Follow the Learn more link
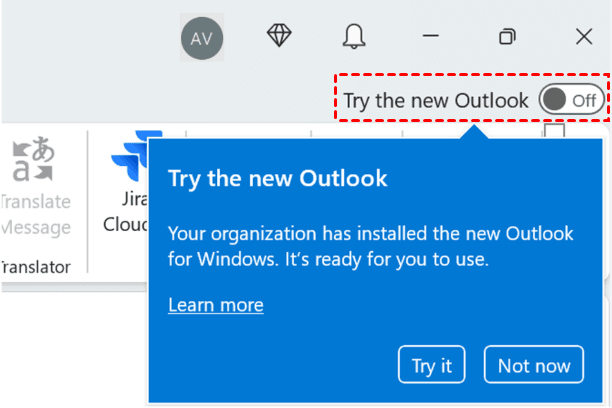This screenshot has height=408, width=612. [216, 305]
